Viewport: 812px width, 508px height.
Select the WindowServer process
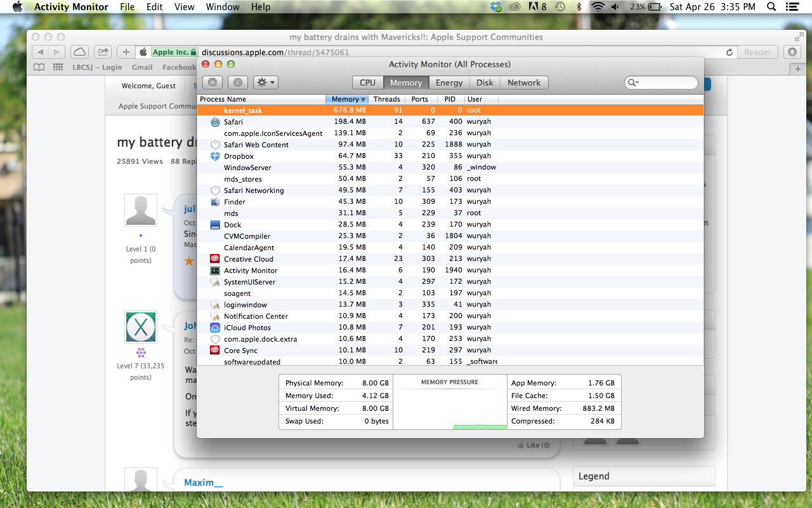(x=450, y=168)
